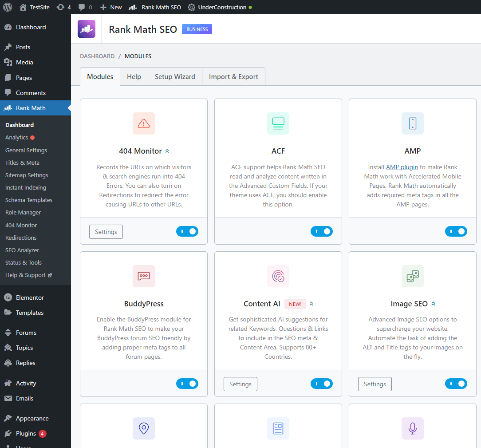Click the Image SEO pictures icon
481x448 pixels.
pyautogui.click(x=413, y=276)
